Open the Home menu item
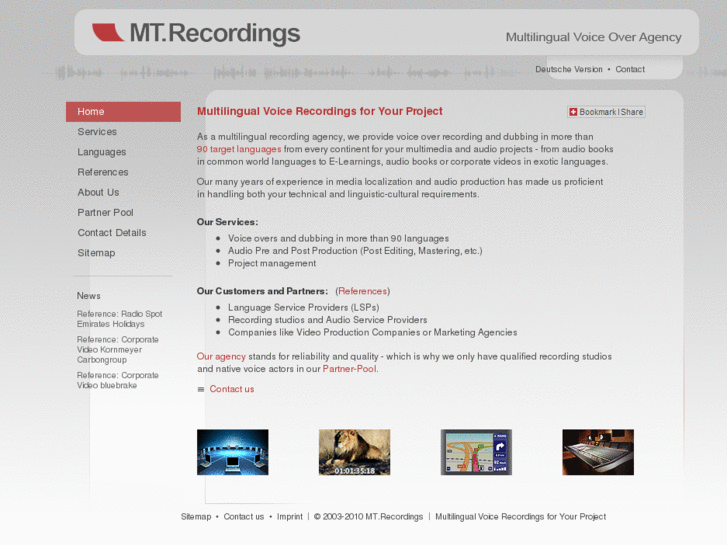727x545 pixels. point(123,112)
